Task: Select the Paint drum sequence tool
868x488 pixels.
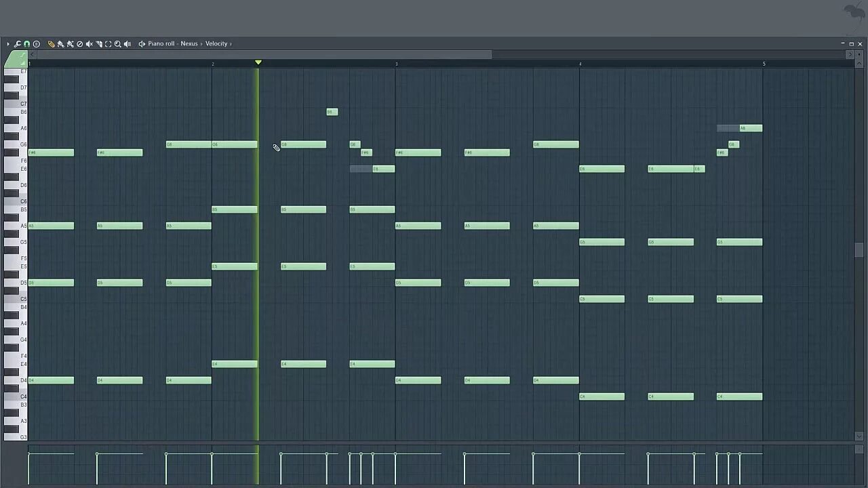Action: 70,44
